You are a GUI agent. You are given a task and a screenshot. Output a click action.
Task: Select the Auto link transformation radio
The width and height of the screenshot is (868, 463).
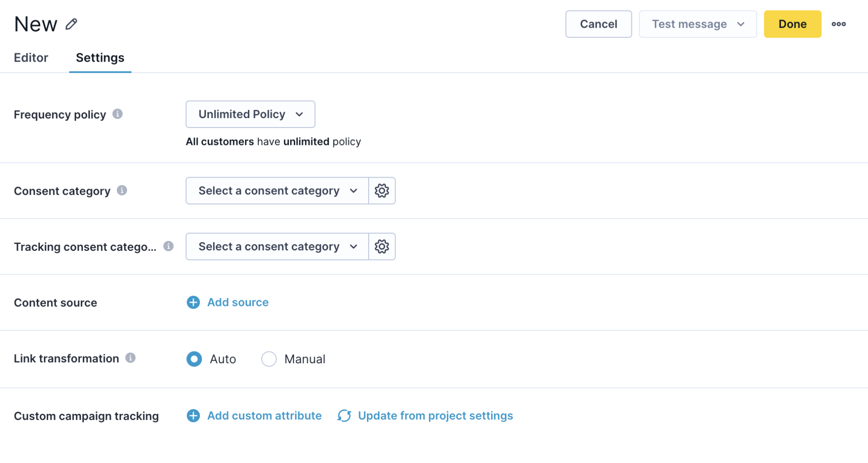click(194, 359)
